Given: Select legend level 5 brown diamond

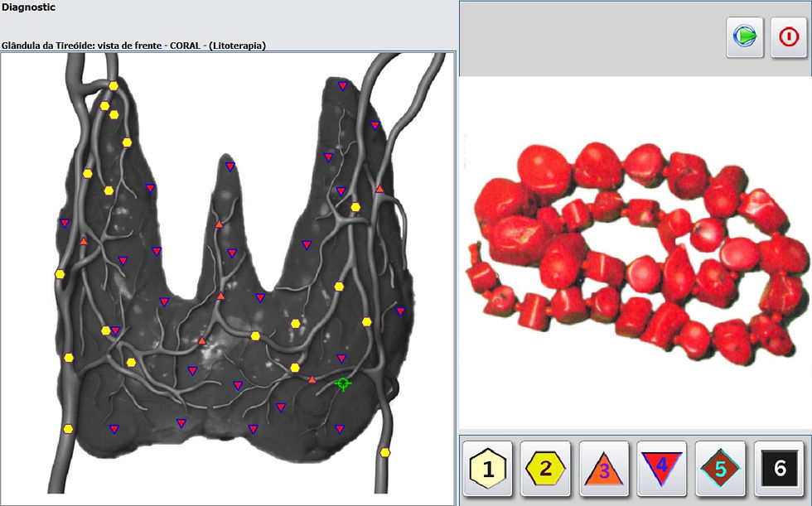Looking at the screenshot, I should 720,469.
